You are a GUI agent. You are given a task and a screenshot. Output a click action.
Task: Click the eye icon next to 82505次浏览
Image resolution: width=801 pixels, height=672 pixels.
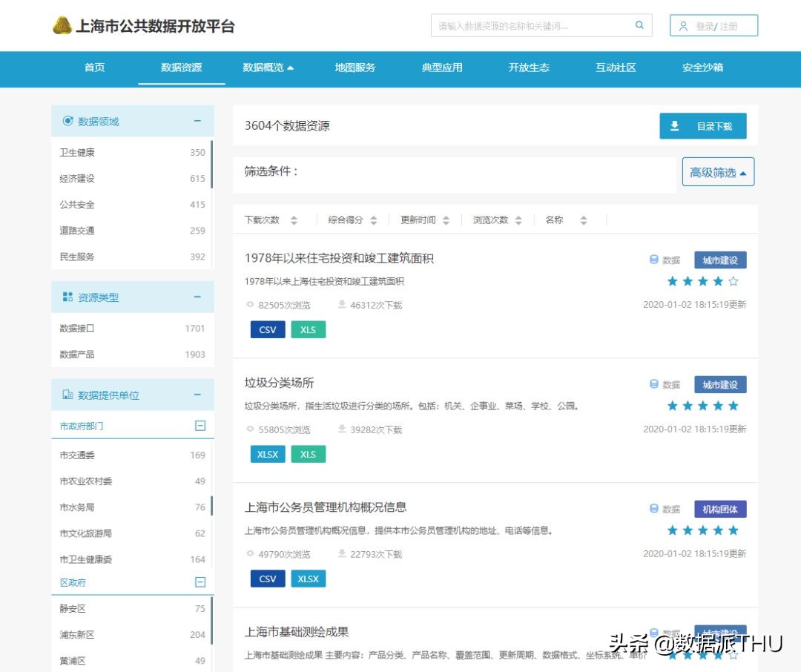[x=251, y=304]
